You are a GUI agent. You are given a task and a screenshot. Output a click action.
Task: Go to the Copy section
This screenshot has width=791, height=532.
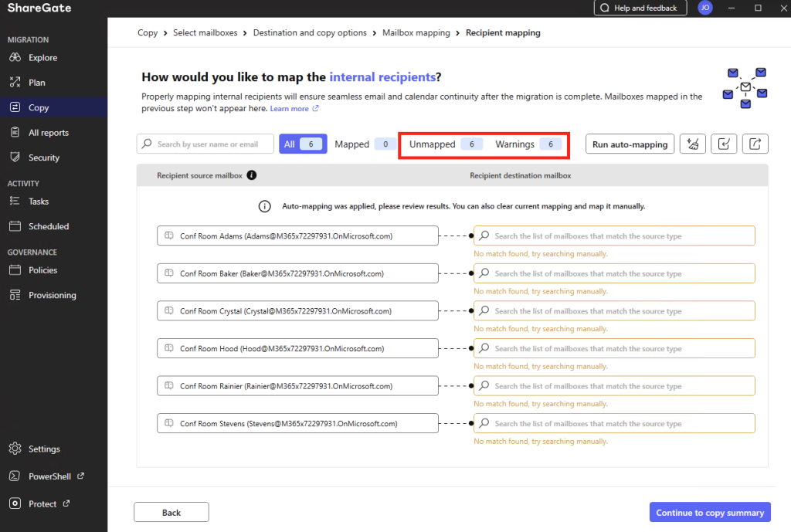pyautogui.click(x=53, y=107)
